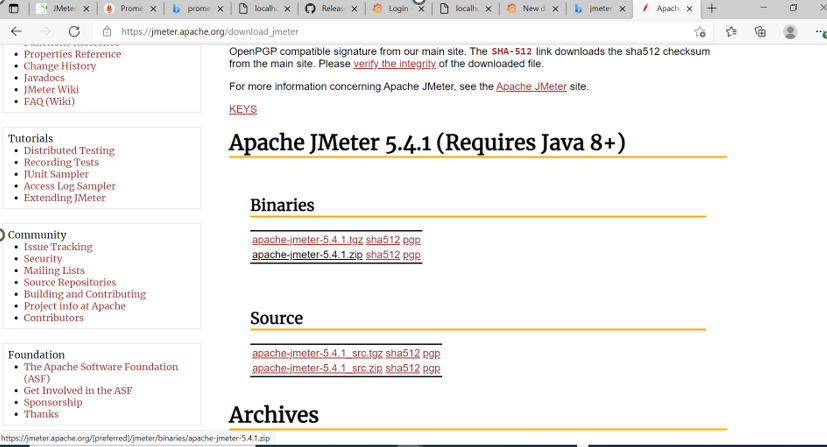Image resolution: width=827 pixels, height=447 pixels.
Task: Click the verify the integrity link
Action: point(394,64)
